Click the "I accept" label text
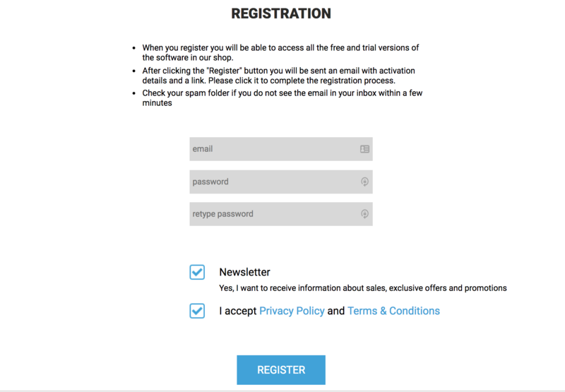 238,311
